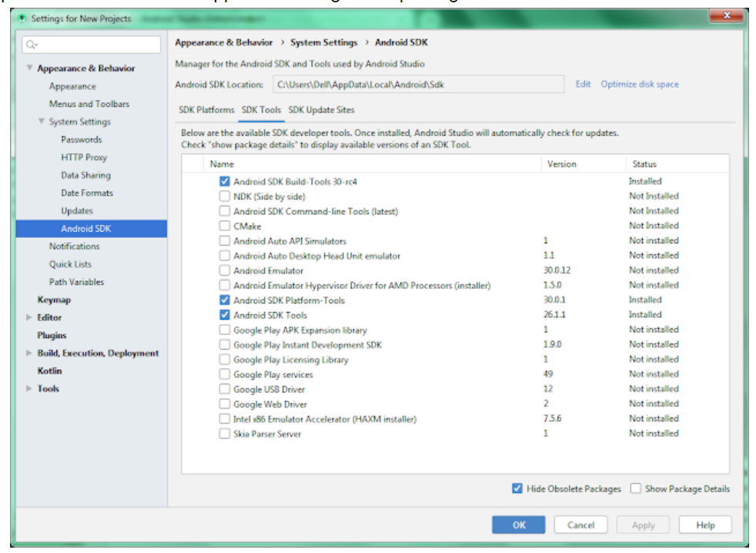
Task: Open Menus and Toolbars settings
Action: pos(89,104)
